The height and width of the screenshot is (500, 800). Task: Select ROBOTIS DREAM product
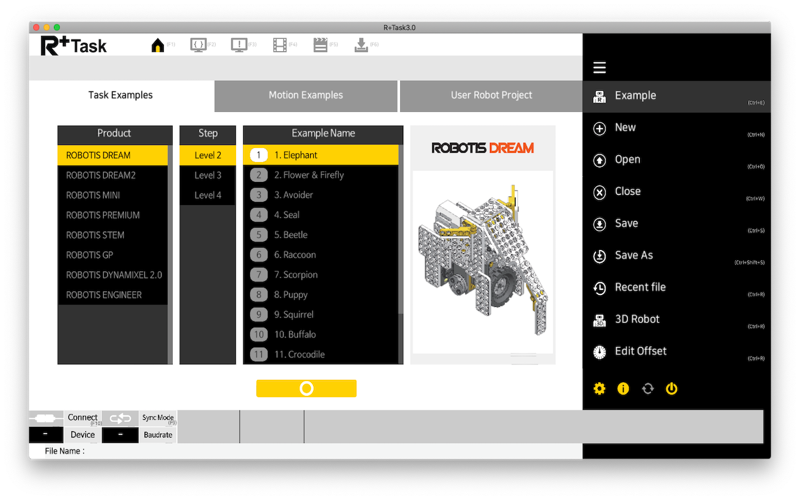pos(112,155)
